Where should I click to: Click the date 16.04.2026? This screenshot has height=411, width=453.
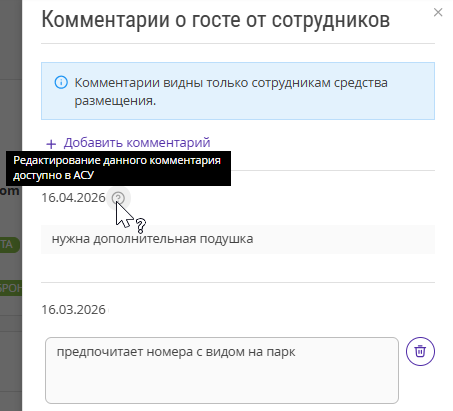click(73, 198)
